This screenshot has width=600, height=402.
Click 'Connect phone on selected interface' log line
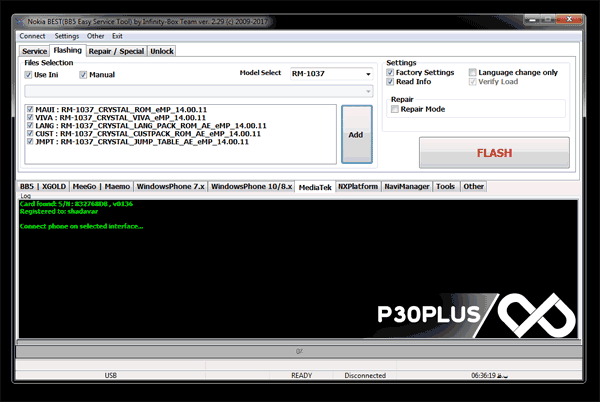click(82, 226)
